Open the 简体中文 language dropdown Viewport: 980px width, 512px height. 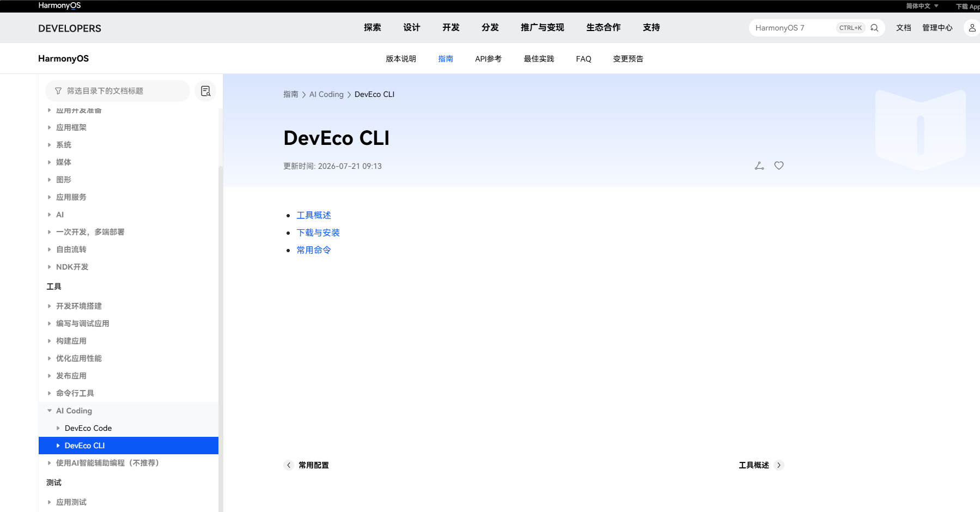click(x=922, y=6)
